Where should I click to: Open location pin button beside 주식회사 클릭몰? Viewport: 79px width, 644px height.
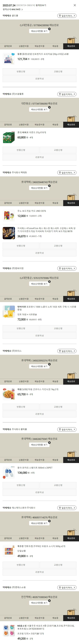tap(67, 429)
